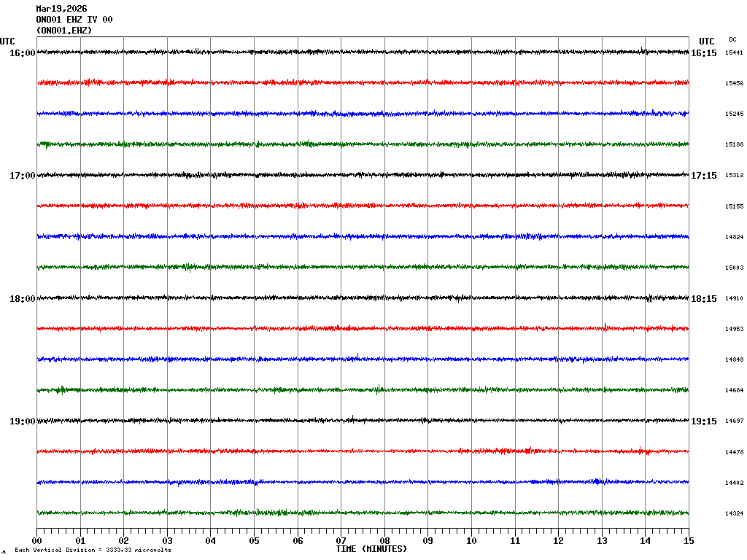Select the 19:15 end-time label

[x=703, y=421]
